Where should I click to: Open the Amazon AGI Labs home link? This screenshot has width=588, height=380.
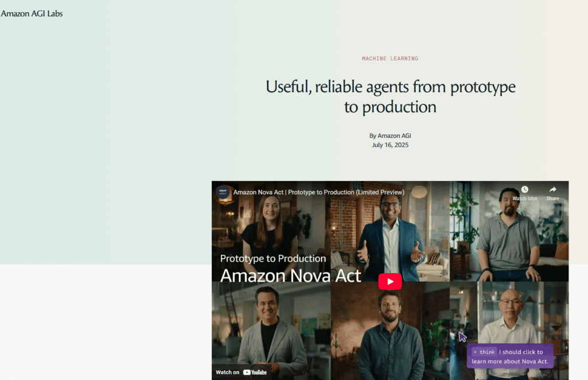pyautogui.click(x=32, y=14)
